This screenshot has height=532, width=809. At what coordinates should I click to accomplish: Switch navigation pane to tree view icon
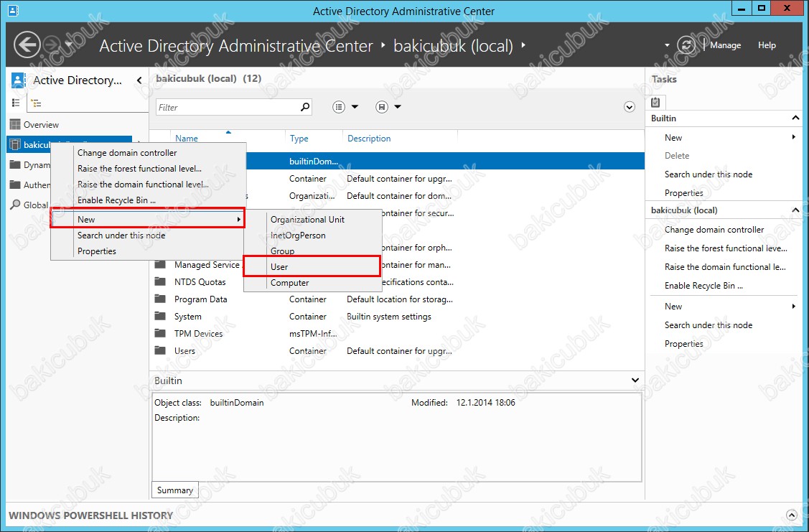pyautogui.click(x=36, y=103)
